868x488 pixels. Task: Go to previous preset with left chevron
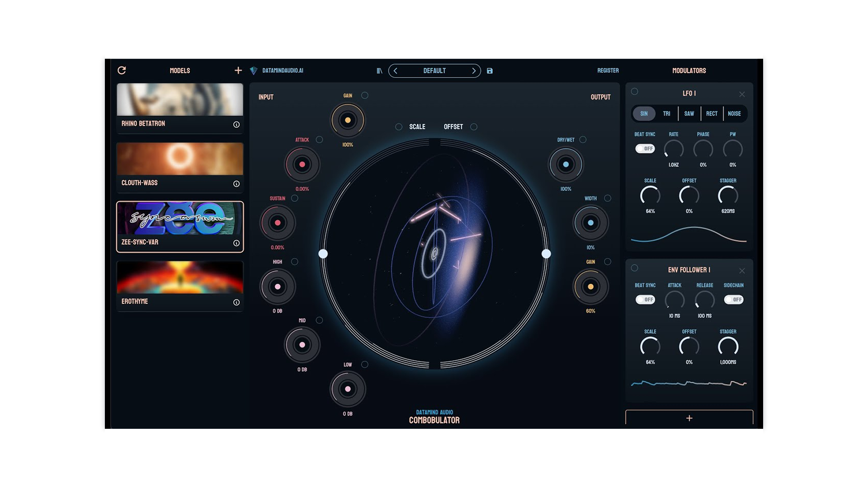(396, 71)
